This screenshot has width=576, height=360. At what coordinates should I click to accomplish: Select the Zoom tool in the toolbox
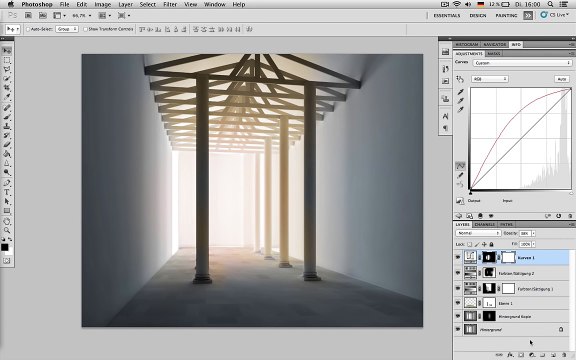(x=7, y=230)
